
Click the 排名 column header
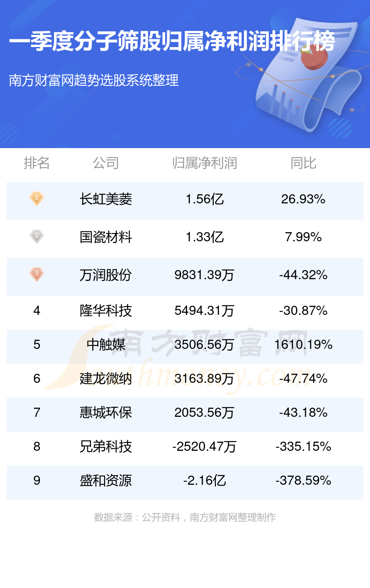pyautogui.click(x=37, y=163)
